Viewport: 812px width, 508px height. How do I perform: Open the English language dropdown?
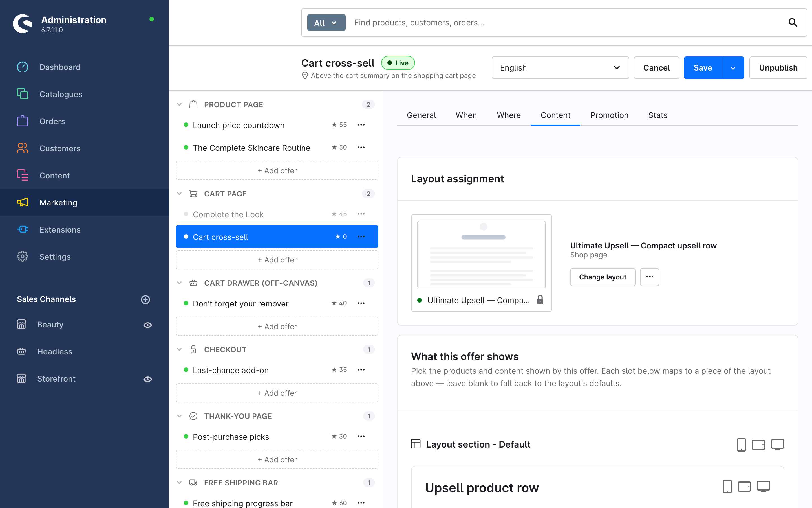click(x=560, y=67)
